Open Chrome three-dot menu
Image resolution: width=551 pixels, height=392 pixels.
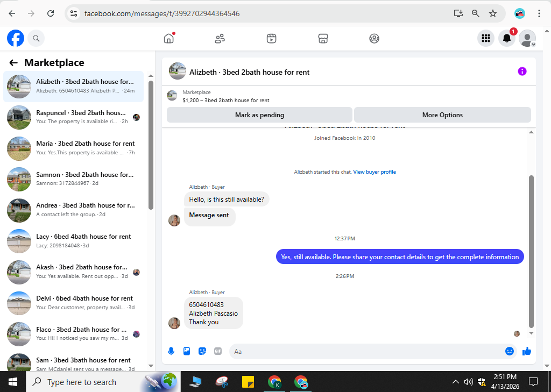pyautogui.click(x=539, y=13)
